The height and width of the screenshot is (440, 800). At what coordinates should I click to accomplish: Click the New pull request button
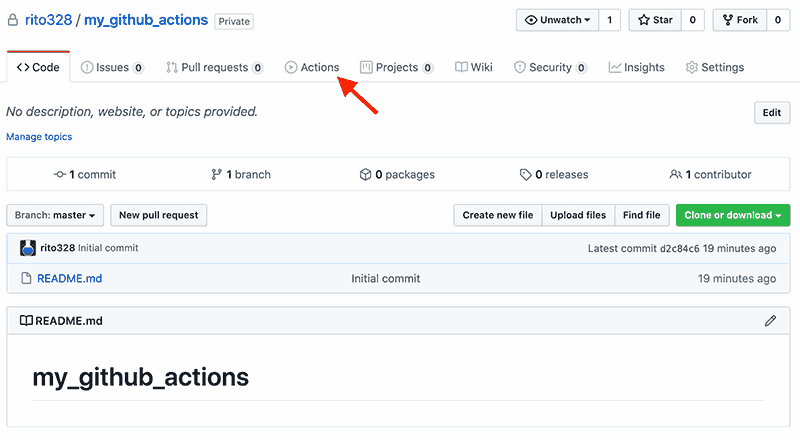coord(158,215)
